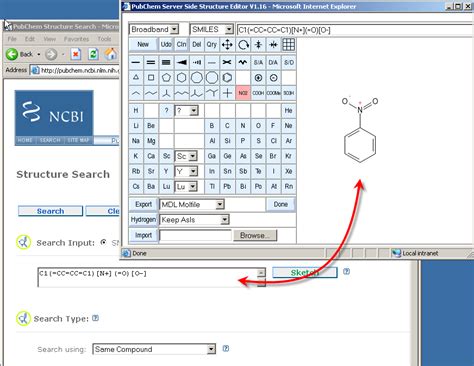Add a cyclobutane square ring

(151, 78)
